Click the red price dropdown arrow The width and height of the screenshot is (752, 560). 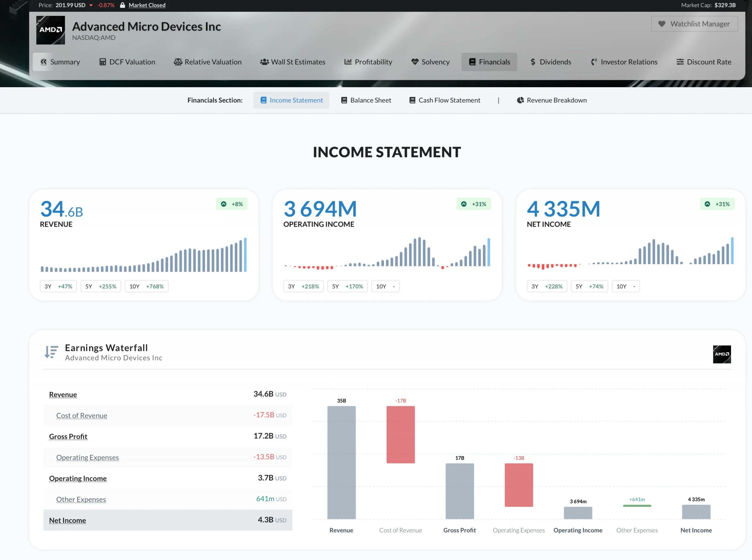pos(91,5)
